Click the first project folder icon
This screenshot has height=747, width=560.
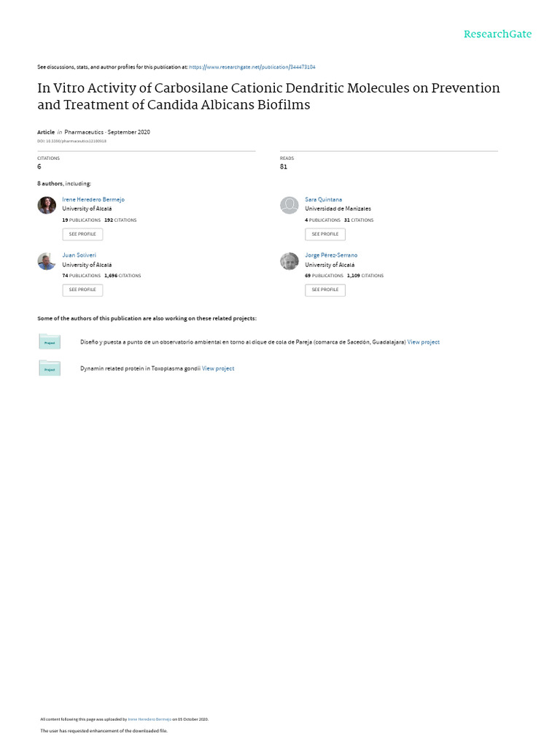click(50, 341)
